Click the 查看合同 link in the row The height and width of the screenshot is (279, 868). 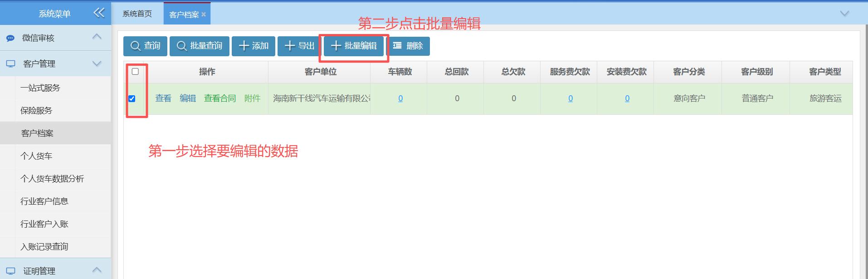pyautogui.click(x=220, y=98)
